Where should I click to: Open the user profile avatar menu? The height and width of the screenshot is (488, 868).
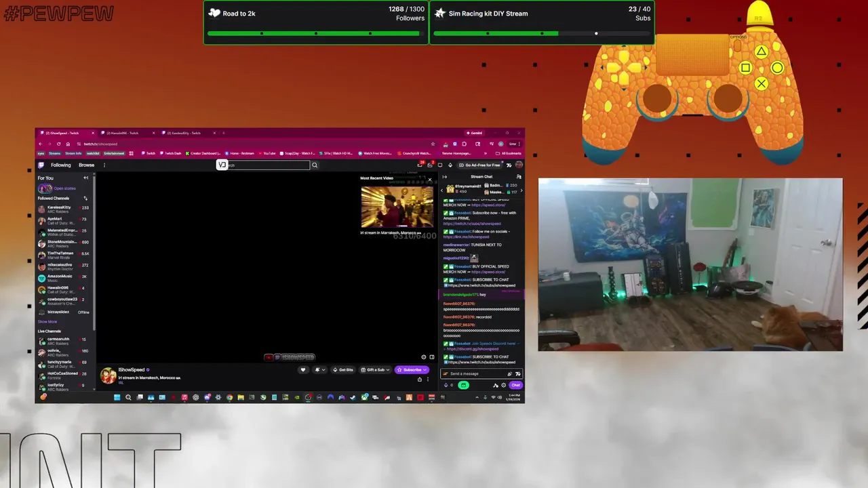tap(519, 165)
